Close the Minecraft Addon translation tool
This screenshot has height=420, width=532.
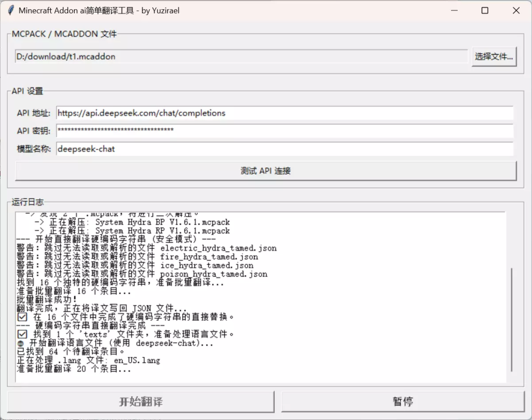516,10
